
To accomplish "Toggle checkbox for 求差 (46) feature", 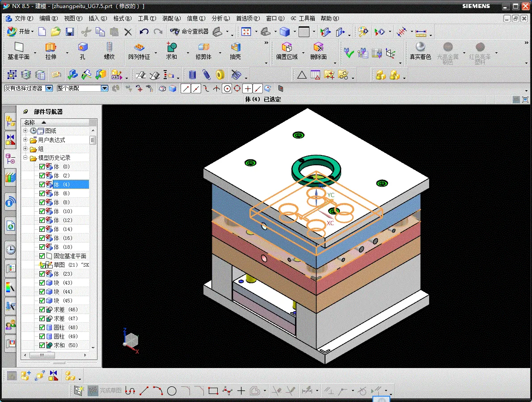I will click(x=42, y=310).
